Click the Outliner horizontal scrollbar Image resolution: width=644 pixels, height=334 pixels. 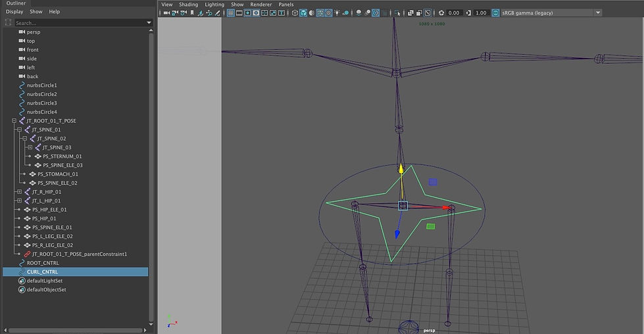tap(76, 330)
